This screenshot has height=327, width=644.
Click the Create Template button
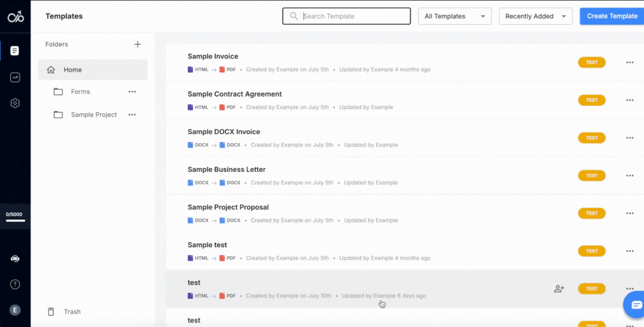(612, 16)
